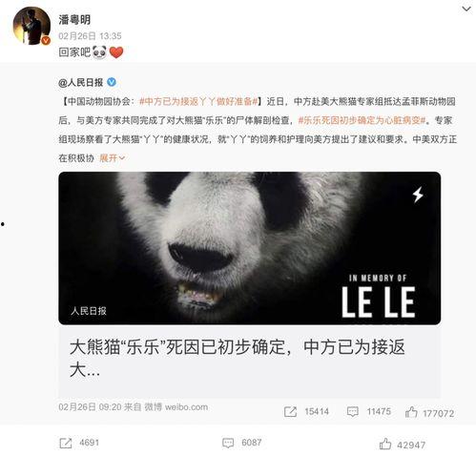
Task: Open article title 大熊猫"乐乐"死因已初步确定
Action: coord(238,359)
